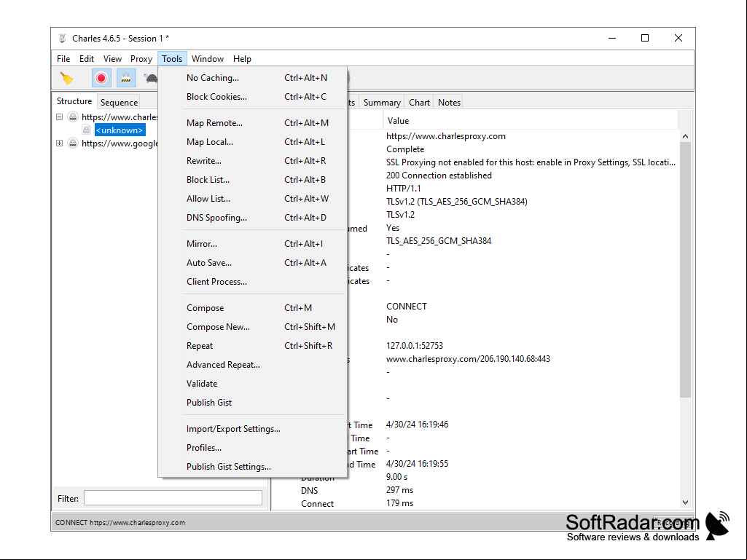This screenshot has width=747, height=560.
Task: Choose Auto Save... menu entry
Action: pyautogui.click(x=252, y=263)
